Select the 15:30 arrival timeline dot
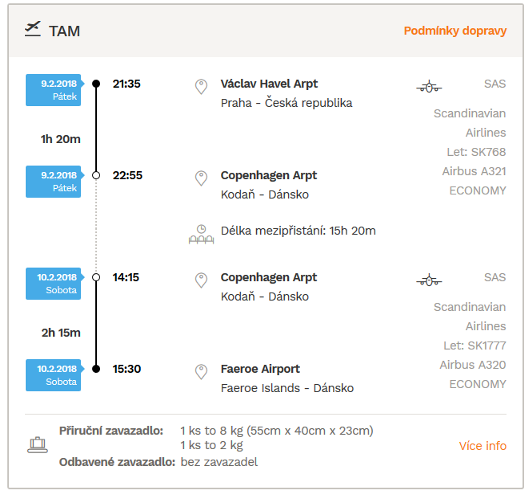The image size is (528, 492). coord(96,369)
